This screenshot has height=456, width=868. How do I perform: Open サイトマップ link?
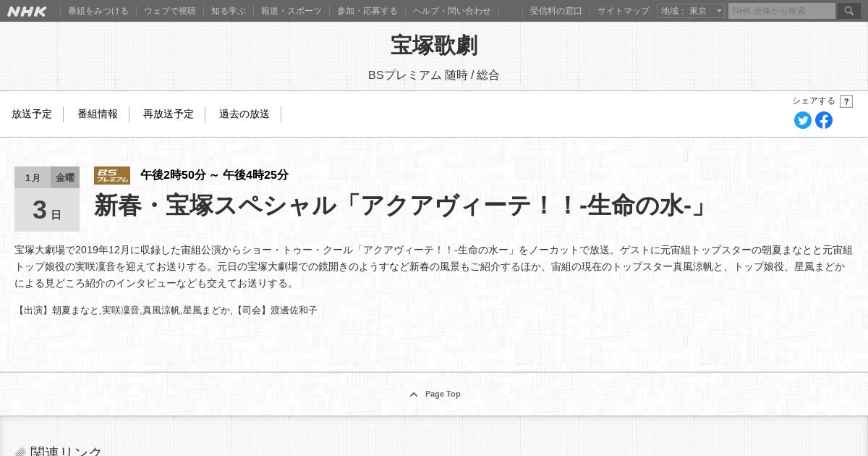pos(624,11)
